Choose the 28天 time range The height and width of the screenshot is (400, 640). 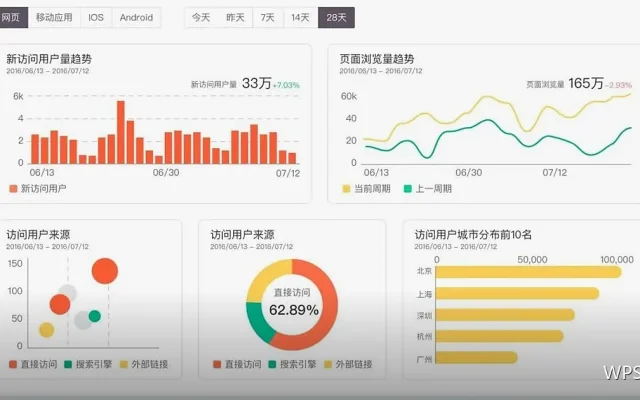336,18
